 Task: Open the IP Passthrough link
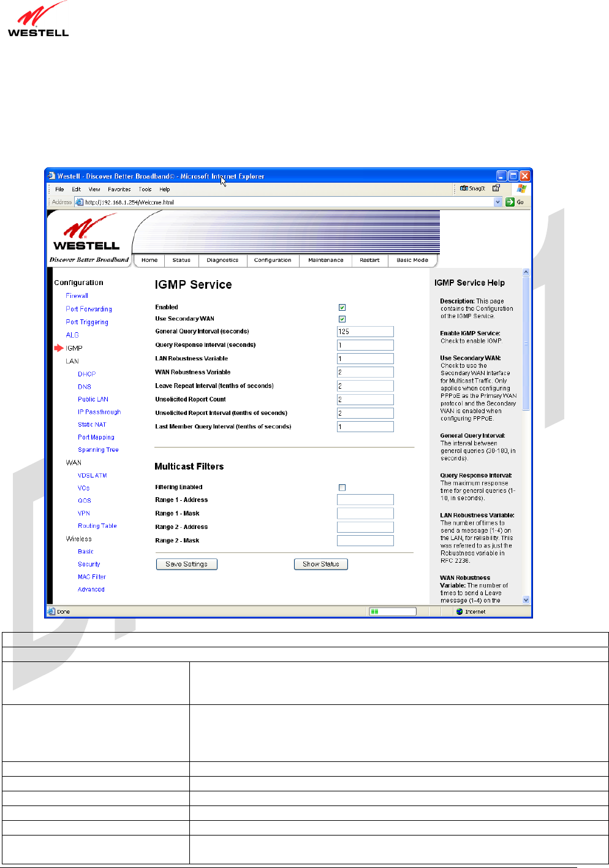click(99, 412)
